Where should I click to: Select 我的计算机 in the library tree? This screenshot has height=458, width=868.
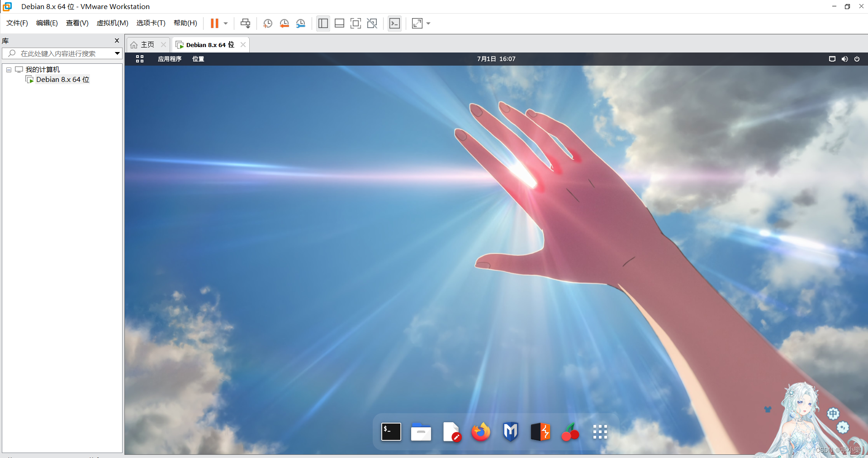[43, 70]
